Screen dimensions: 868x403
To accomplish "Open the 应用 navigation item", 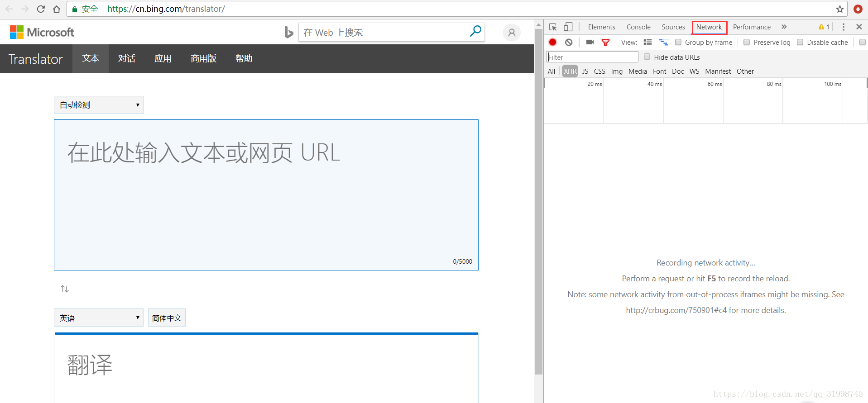I will 163,58.
